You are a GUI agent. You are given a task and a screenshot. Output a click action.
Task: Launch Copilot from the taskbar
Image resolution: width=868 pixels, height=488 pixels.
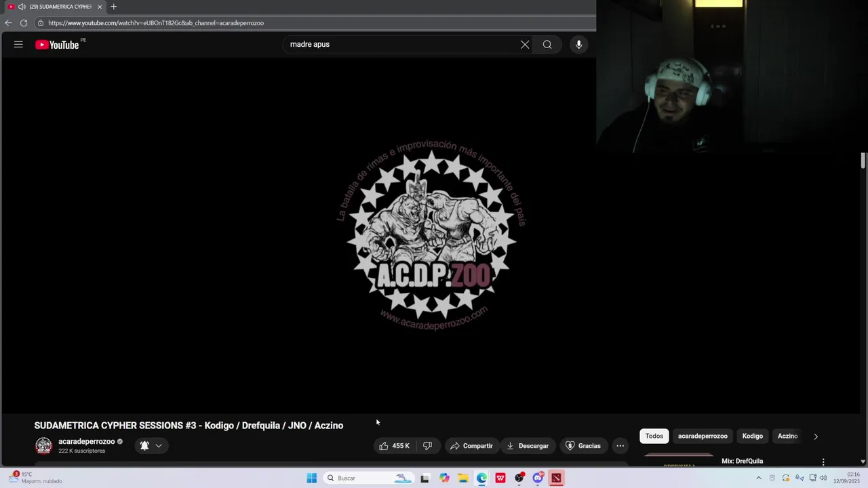[x=444, y=479]
